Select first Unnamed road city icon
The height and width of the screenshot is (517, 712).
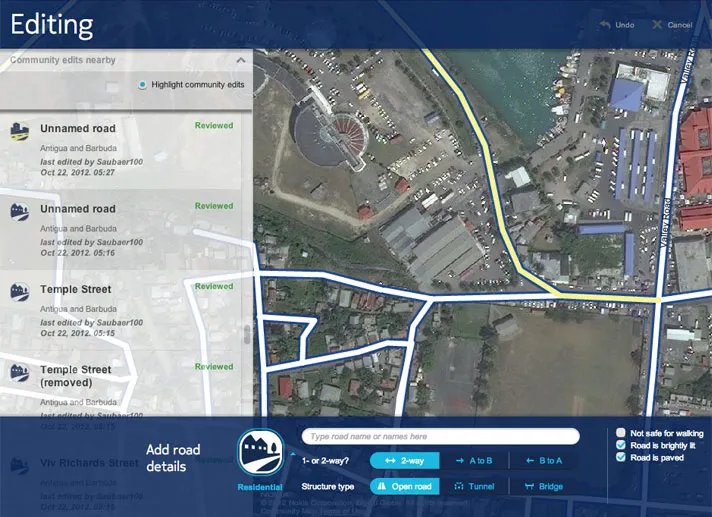pyautogui.click(x=20, y=132)
